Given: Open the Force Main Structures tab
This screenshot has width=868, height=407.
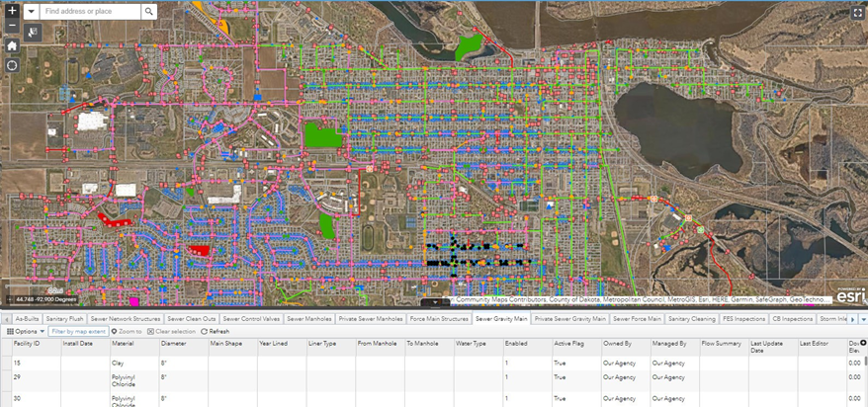Looking at the screenshot, I should point(440,319).
